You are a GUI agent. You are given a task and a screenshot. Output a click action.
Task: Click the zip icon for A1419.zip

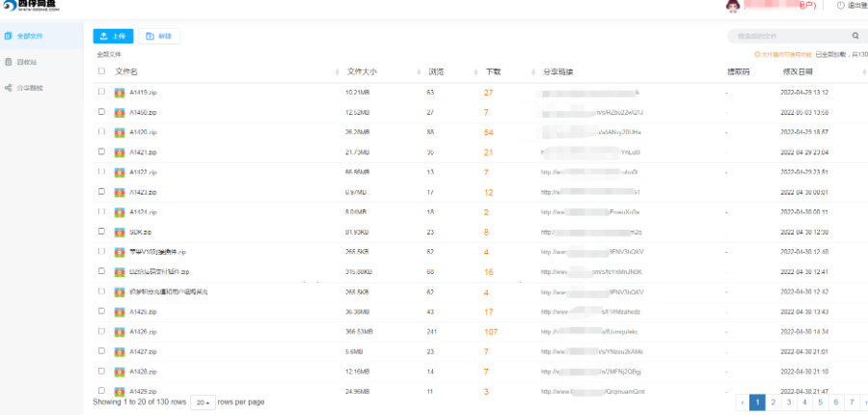click(120, 93)
